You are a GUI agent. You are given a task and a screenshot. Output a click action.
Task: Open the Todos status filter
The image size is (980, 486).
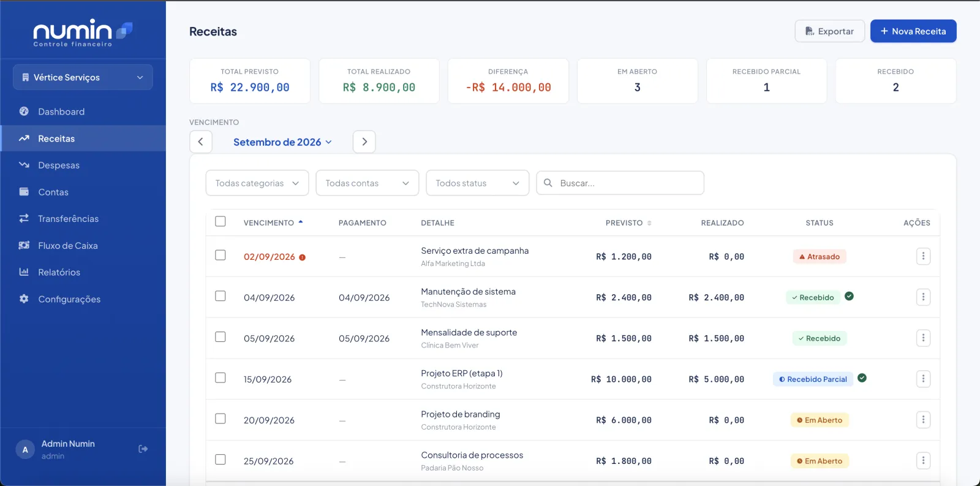478,183
